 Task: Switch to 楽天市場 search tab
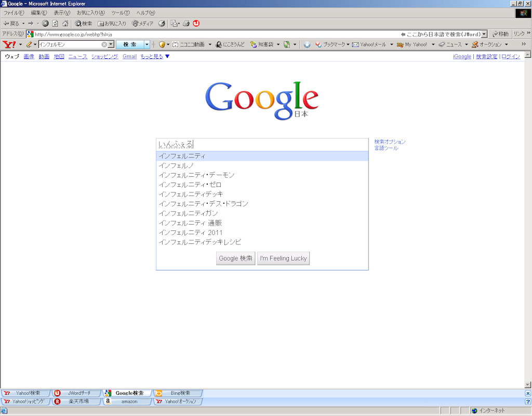pyautogui.click(x=77, y=401)
